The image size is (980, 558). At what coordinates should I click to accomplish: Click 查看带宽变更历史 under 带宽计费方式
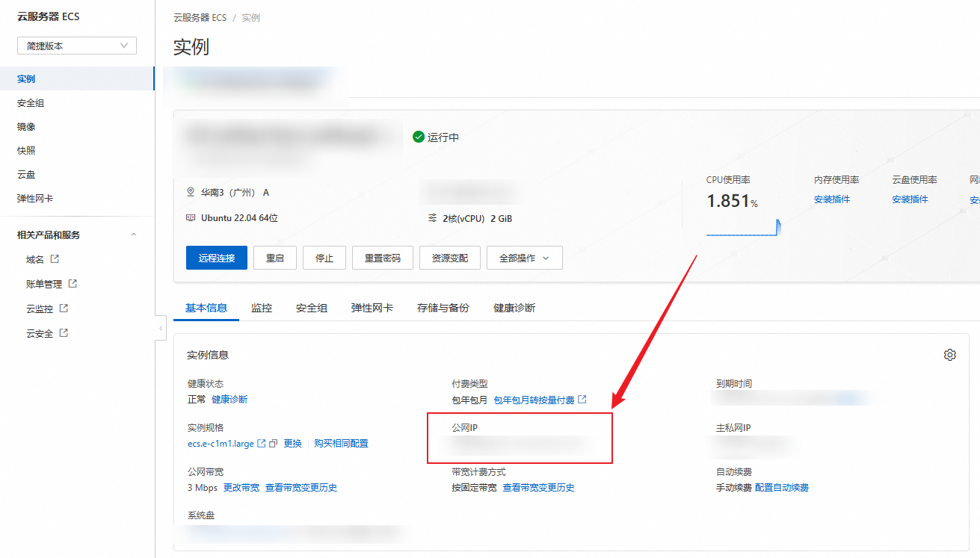tap(538, 488)
